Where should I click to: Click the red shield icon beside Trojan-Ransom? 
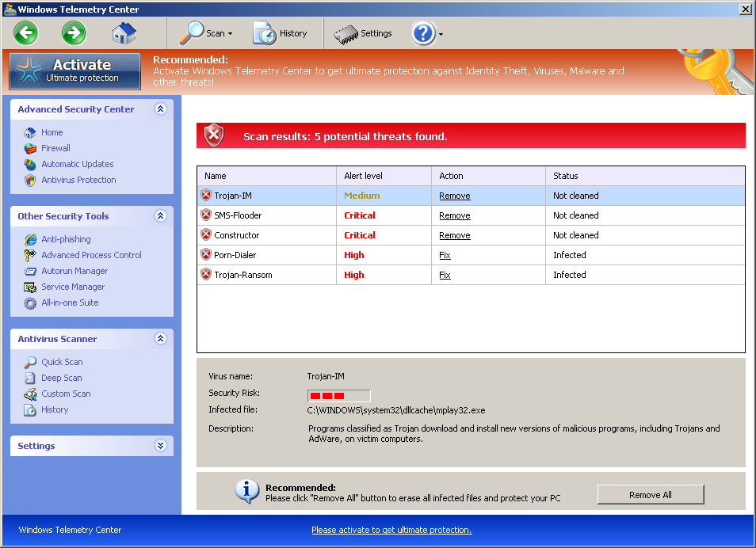[x=206, y=274]
